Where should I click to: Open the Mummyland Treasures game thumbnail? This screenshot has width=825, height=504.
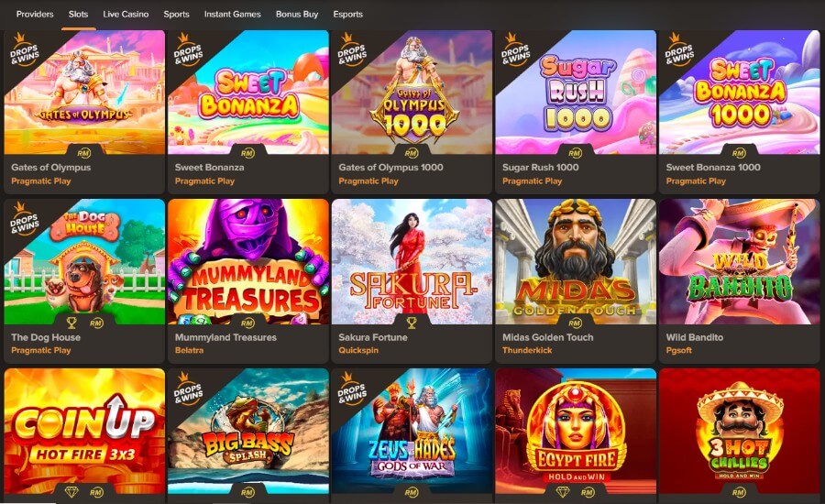[x=247, y=261]
